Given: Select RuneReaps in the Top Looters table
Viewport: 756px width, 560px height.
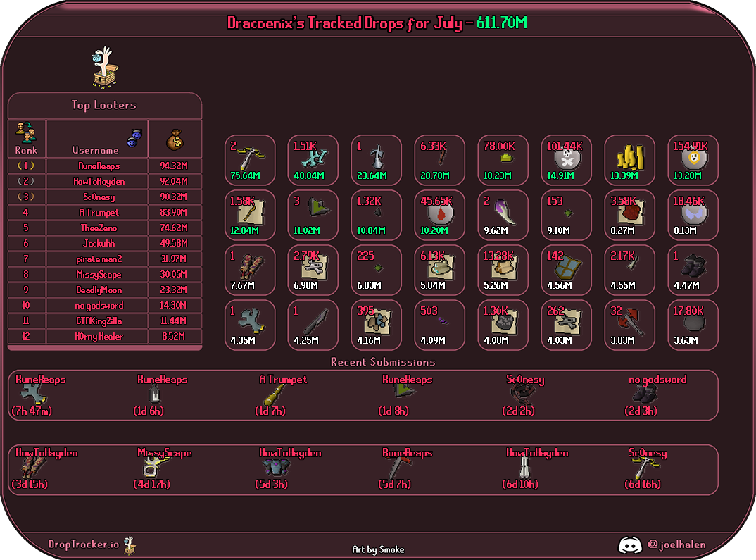Looking at the screenshot, I should click(99, 166).
